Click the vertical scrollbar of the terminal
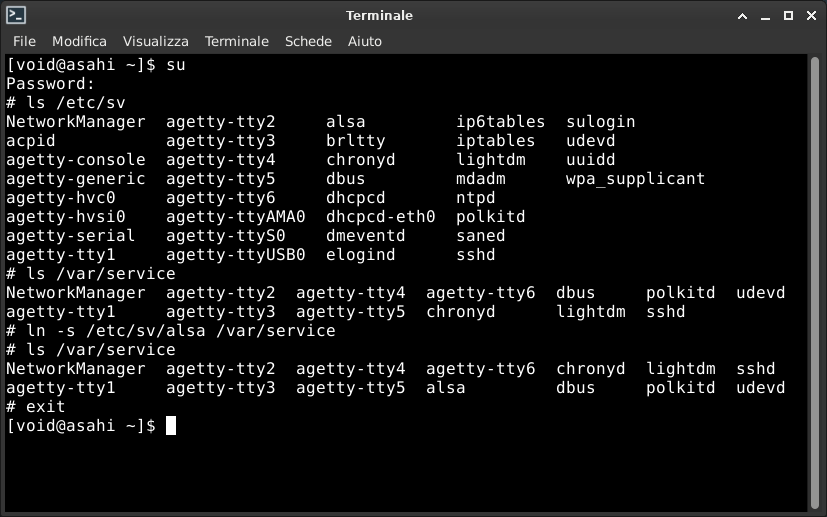Screen dimensions: 827x517 (x=814, y=282)
